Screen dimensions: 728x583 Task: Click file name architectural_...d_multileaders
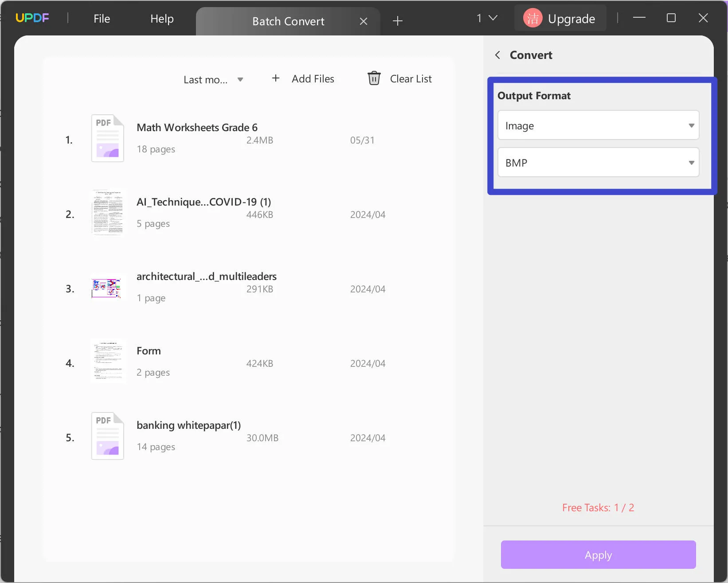tap(207, 276)
